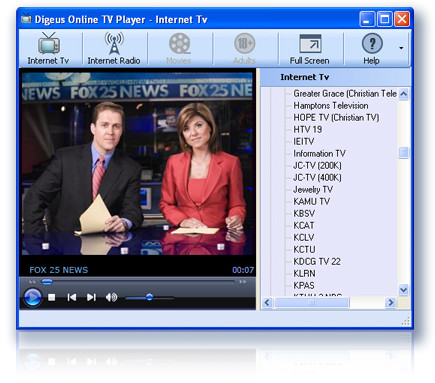Click the FOX 25 NEWS video frame
435x383 pixels.
[137, 164]
